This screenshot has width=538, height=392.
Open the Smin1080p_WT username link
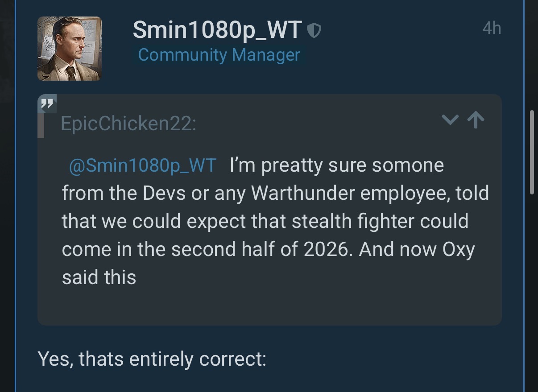217,30
